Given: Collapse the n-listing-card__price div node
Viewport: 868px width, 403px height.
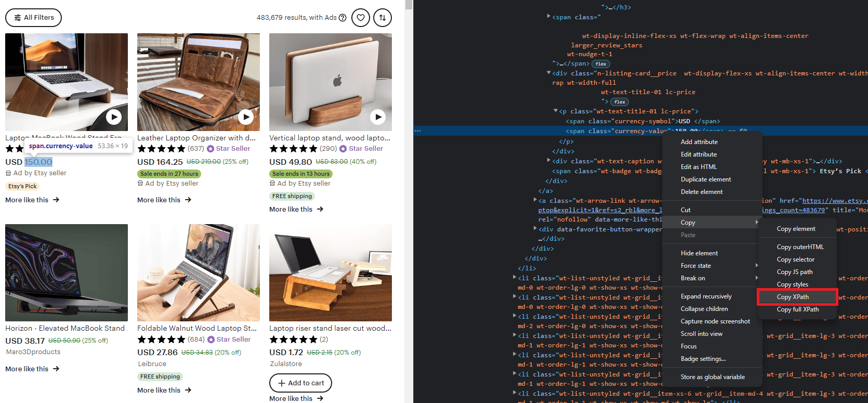Looking at the screenshot, I should pos(549,73).
